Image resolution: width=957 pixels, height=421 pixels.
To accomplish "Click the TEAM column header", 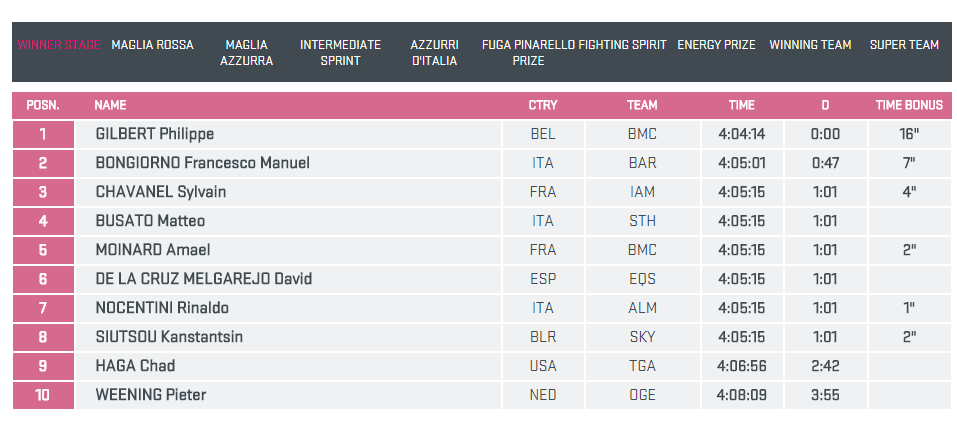I will click(642, 105).
